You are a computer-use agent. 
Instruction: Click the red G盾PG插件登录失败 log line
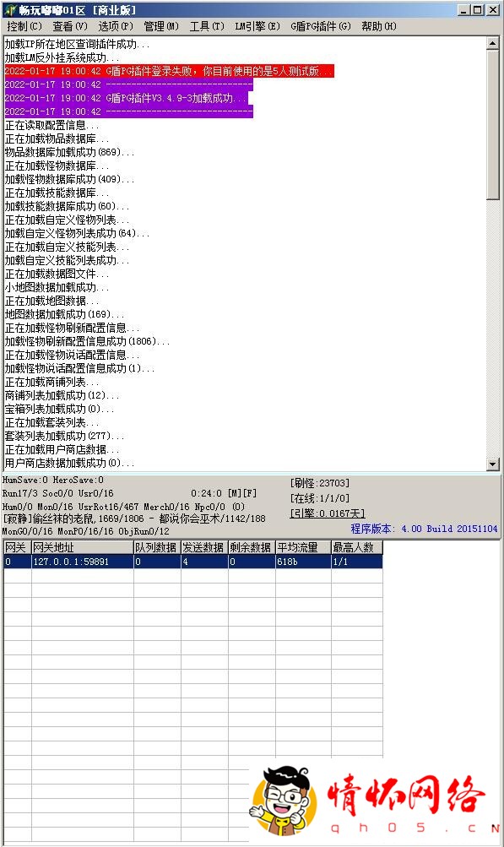[169, 71]
